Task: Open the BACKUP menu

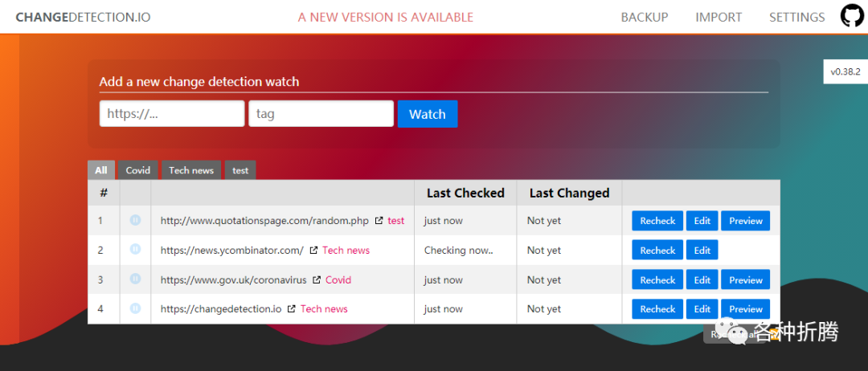Action: tap(645, 17)
